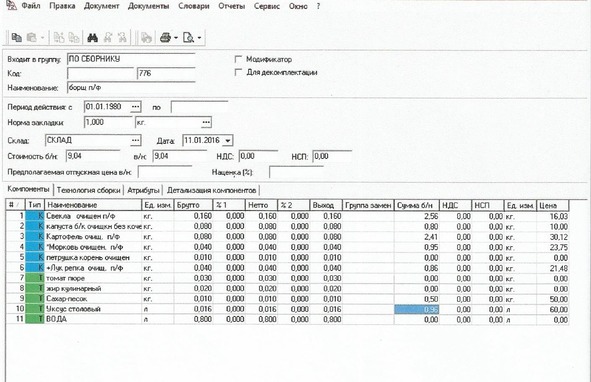Sort by Нетто column header
Image resolution: width=591 pixels, height=382 pixels.
261,205
